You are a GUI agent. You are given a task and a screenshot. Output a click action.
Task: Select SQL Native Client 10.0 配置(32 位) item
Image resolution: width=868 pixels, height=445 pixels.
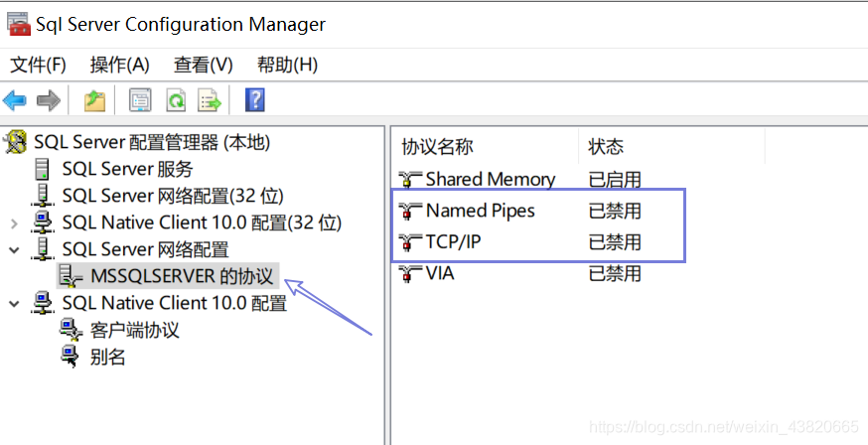(202, 222)
